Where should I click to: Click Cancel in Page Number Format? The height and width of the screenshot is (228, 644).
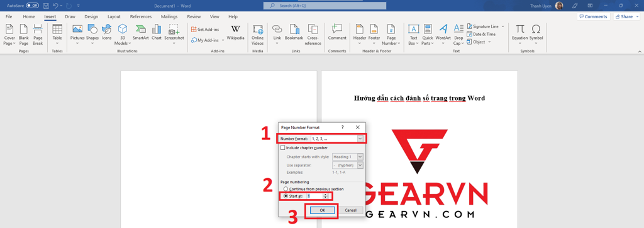point(351,210)
